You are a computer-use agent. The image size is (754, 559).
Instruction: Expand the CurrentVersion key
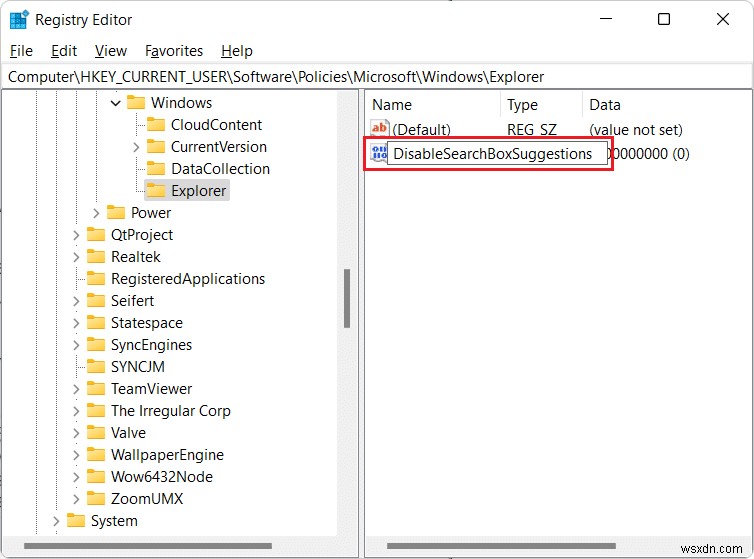pos(136,147)
